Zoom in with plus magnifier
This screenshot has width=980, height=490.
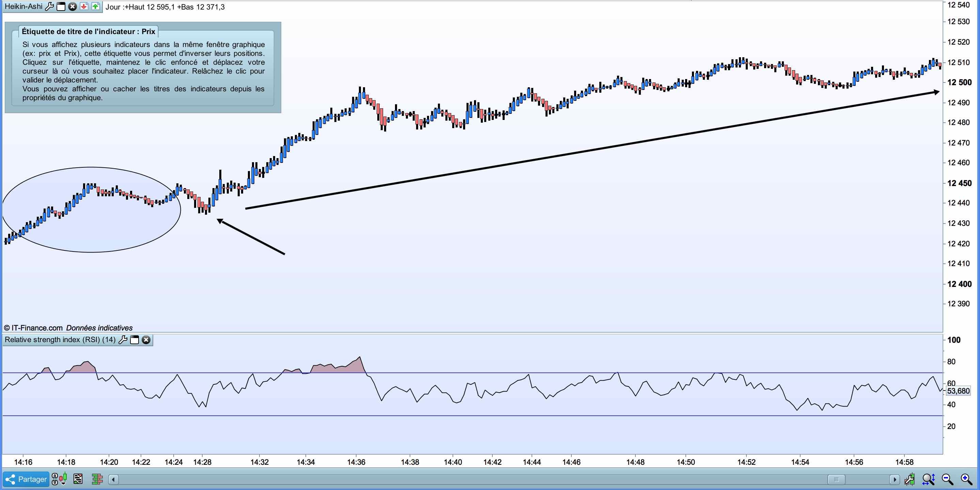coord(967,479)
